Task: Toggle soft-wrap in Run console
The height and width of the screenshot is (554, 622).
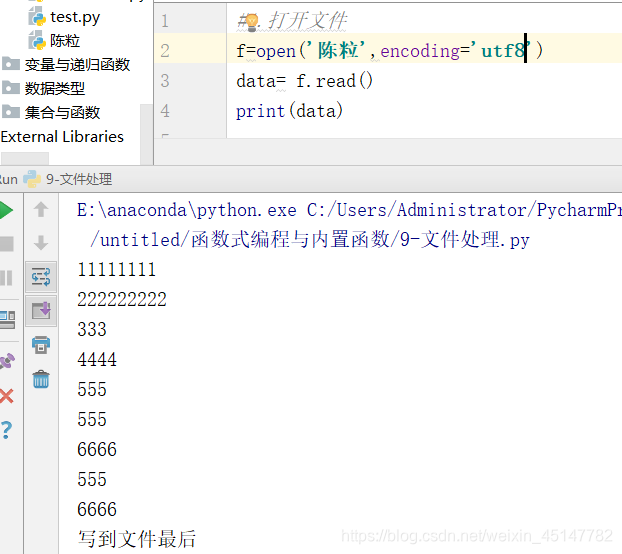Action: [41, 277]
